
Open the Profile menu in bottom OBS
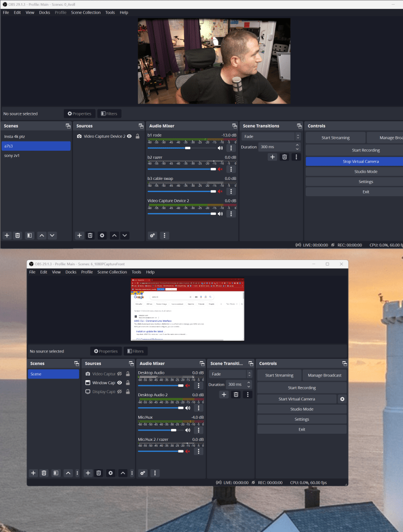[87, 272]
